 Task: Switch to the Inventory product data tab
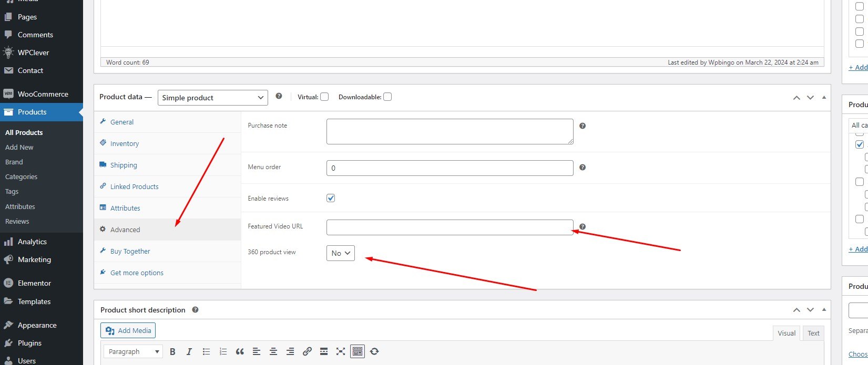[x=125, y=143]
